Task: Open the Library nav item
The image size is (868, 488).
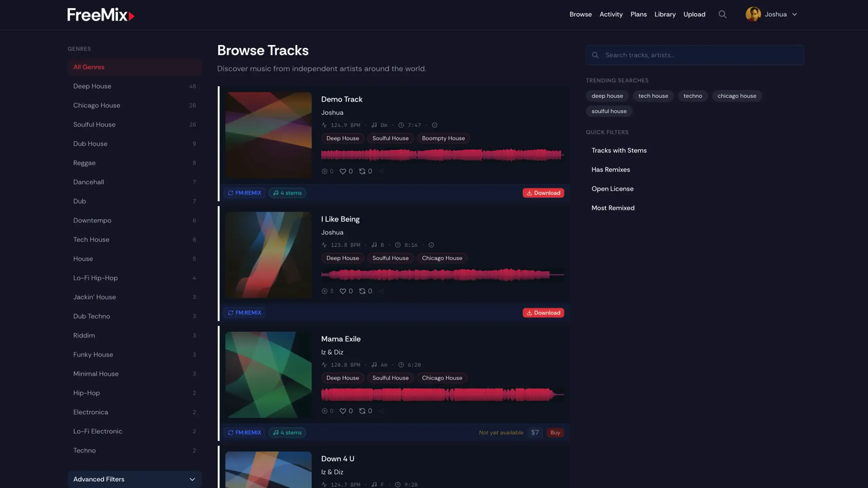Action: (665, 14)
